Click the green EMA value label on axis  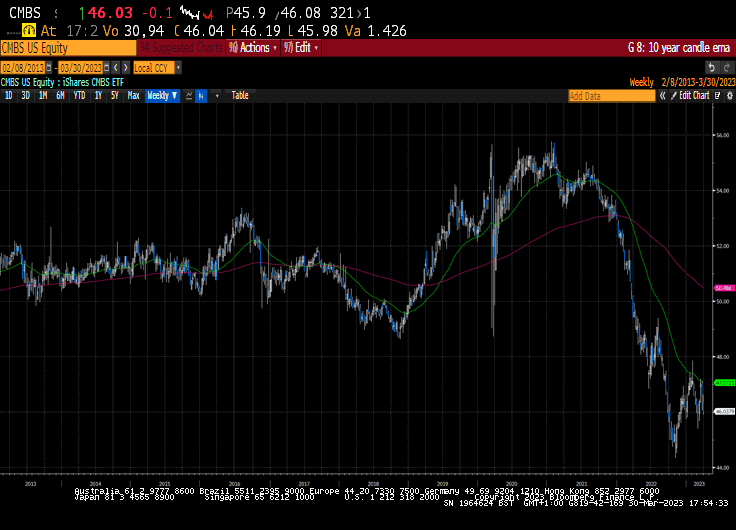coord(724,383)
